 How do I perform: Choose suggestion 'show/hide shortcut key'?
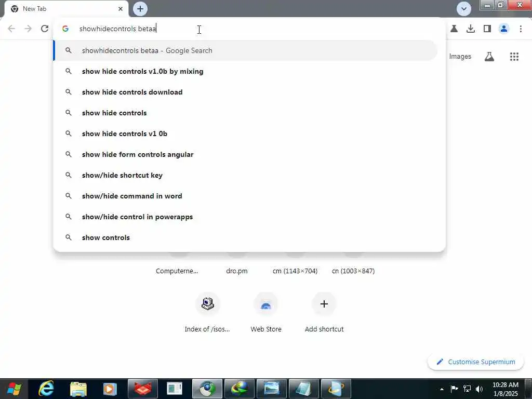pyautogui.click(x=246, y=175)
